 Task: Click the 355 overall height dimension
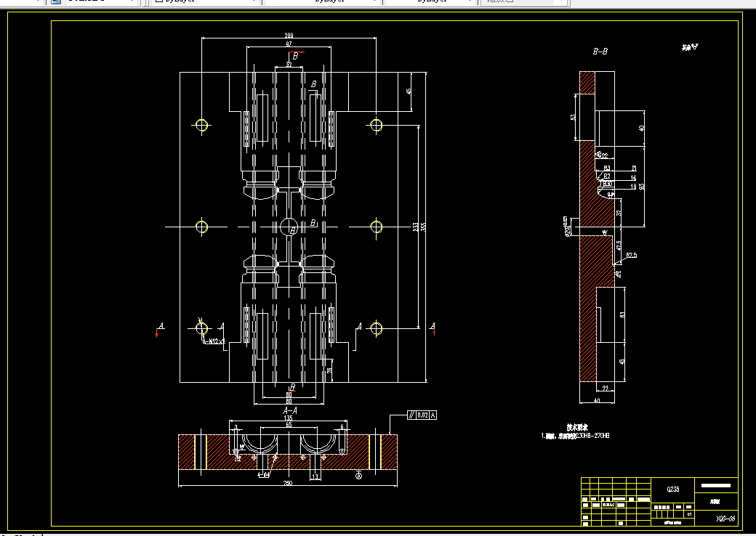(x=423, y=227)
